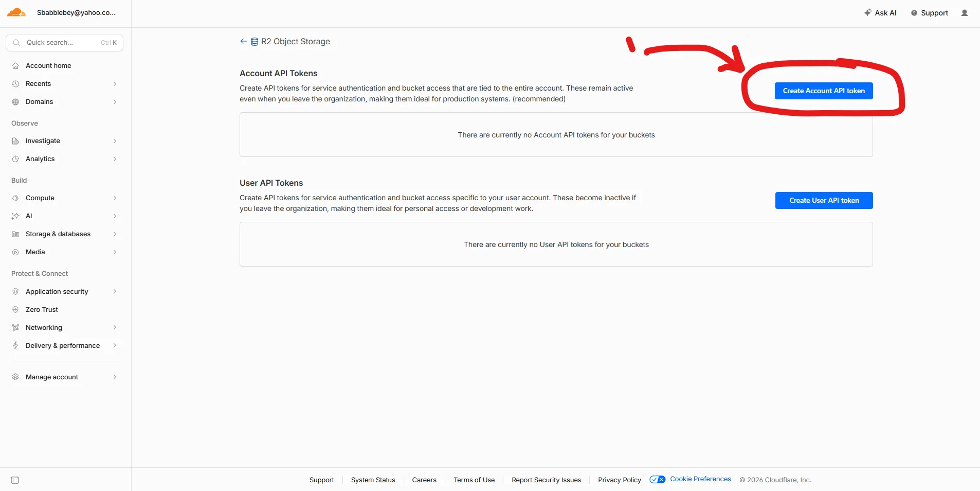Click the Cloudflare logo icon

pyautogui.click(x=16, y=12)
